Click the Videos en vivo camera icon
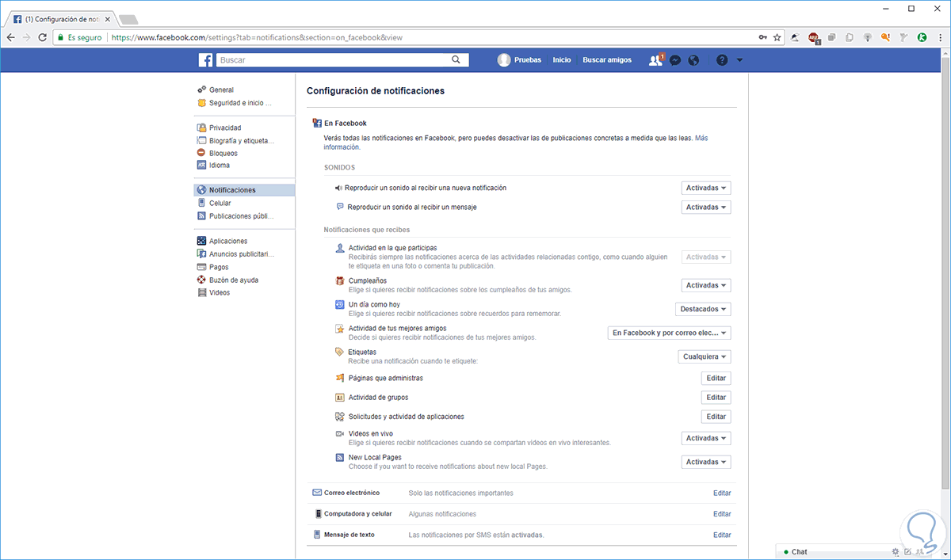Screen dimensions: 951x560 (340, 434)
